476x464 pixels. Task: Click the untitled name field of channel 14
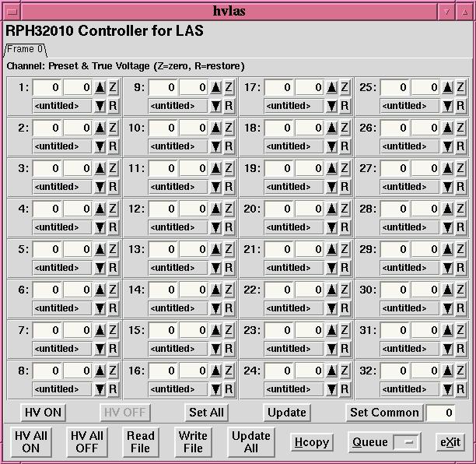(177, 308)
